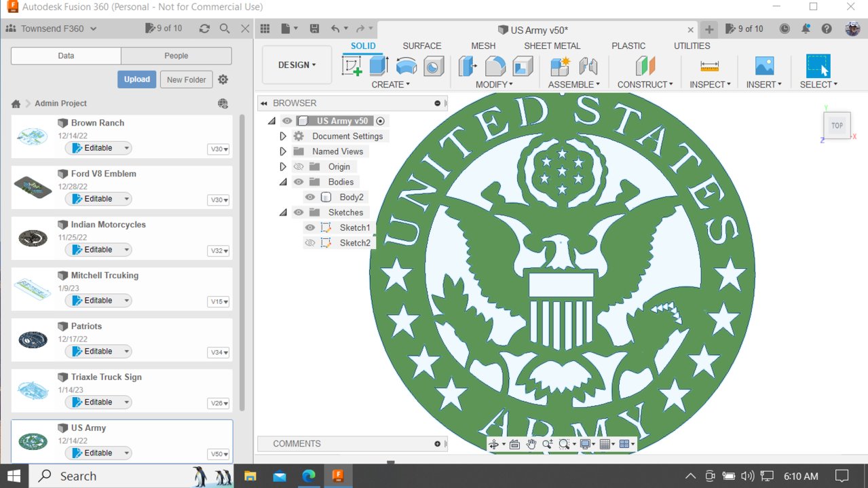
Task: Click the New Folder button
Action: pos(187,79)
